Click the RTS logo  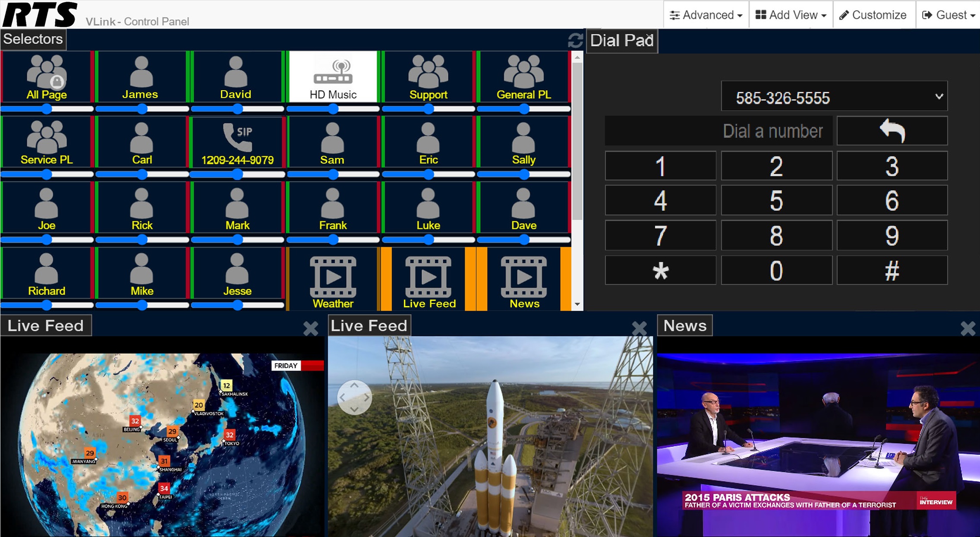[x=40, y=14]
